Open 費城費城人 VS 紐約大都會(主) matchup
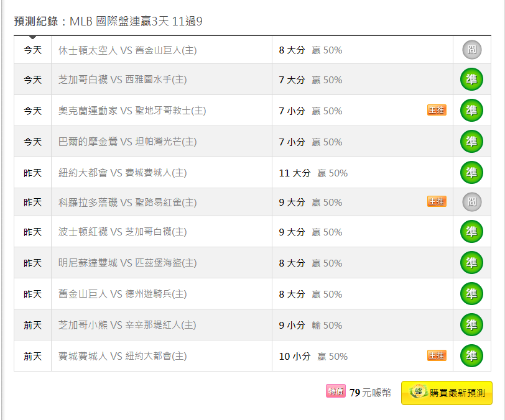Screen dimensions: 505x420 click(123, 356)
